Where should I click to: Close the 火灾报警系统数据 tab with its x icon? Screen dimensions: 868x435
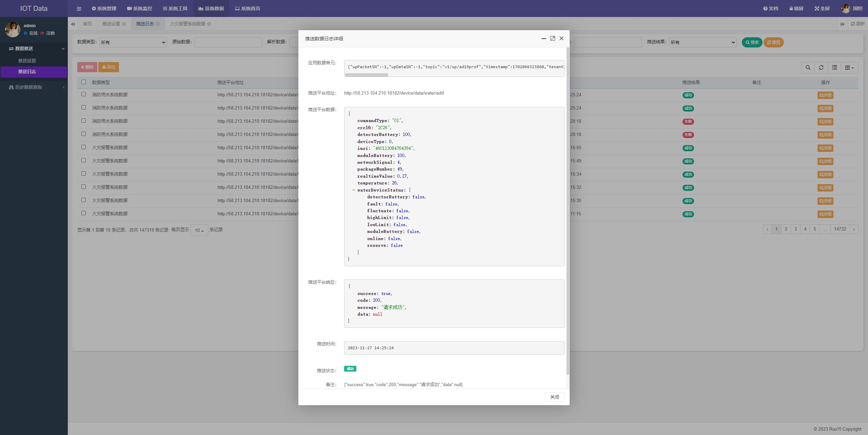(209, 24)
